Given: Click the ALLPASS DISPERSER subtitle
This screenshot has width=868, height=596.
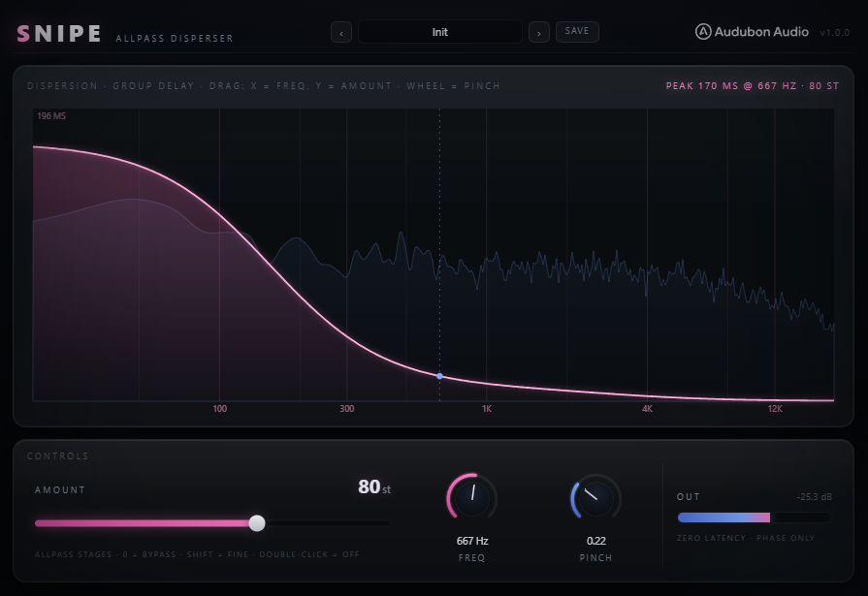Looking at the screenshot, I should 175,38.
